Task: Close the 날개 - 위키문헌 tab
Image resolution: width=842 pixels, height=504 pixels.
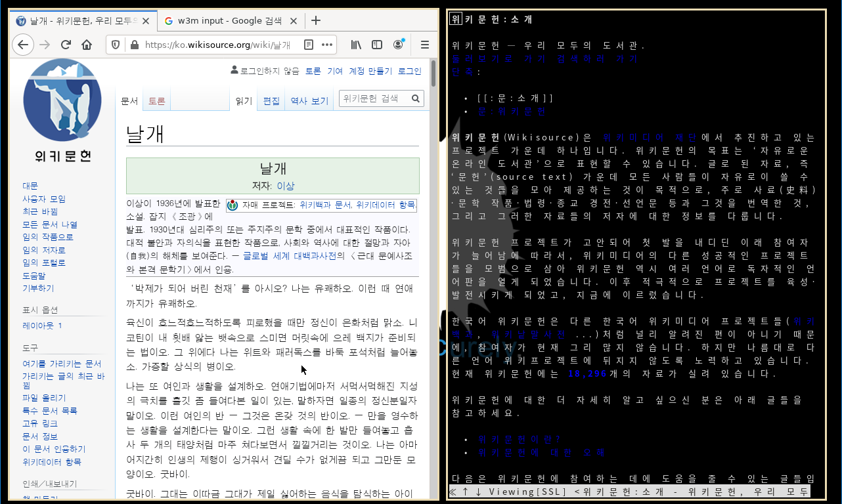Action: tap(145, 21)
